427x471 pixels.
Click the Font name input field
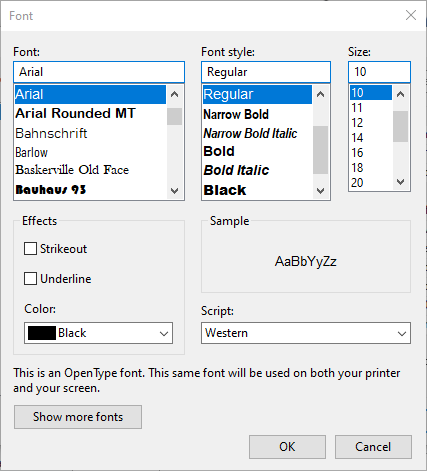click(x=99, y=72)
